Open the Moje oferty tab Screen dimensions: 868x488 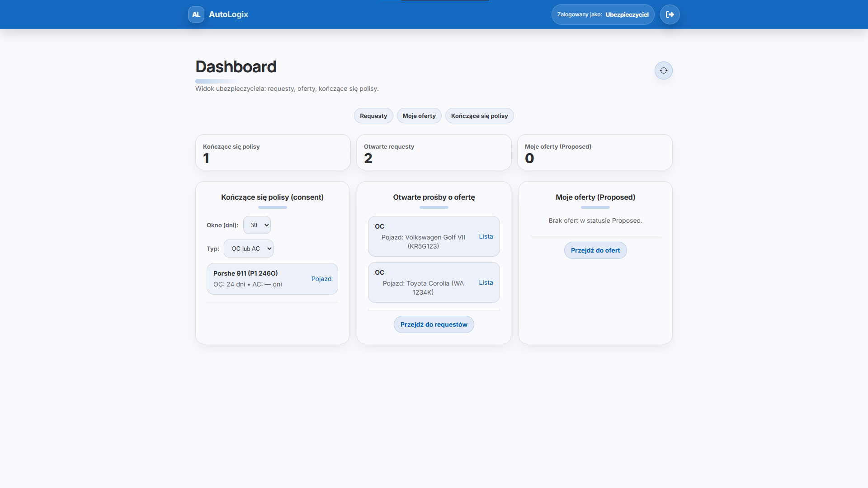tap(419, 116)
